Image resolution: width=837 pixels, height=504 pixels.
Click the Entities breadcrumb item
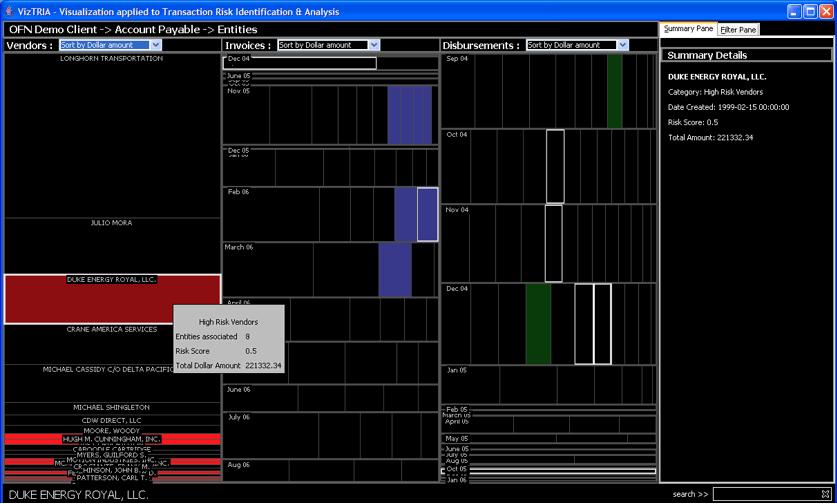[237, 30]
